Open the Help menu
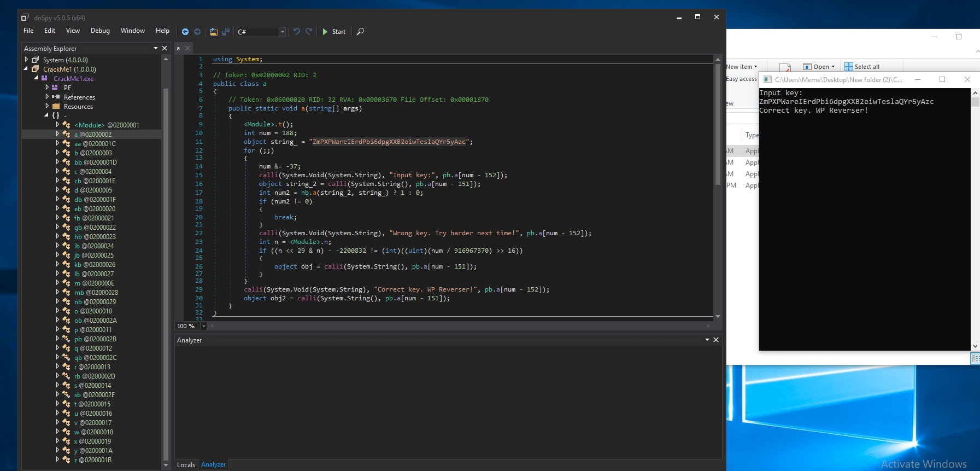This screenshot has height=471, width=980. [162, 31]
